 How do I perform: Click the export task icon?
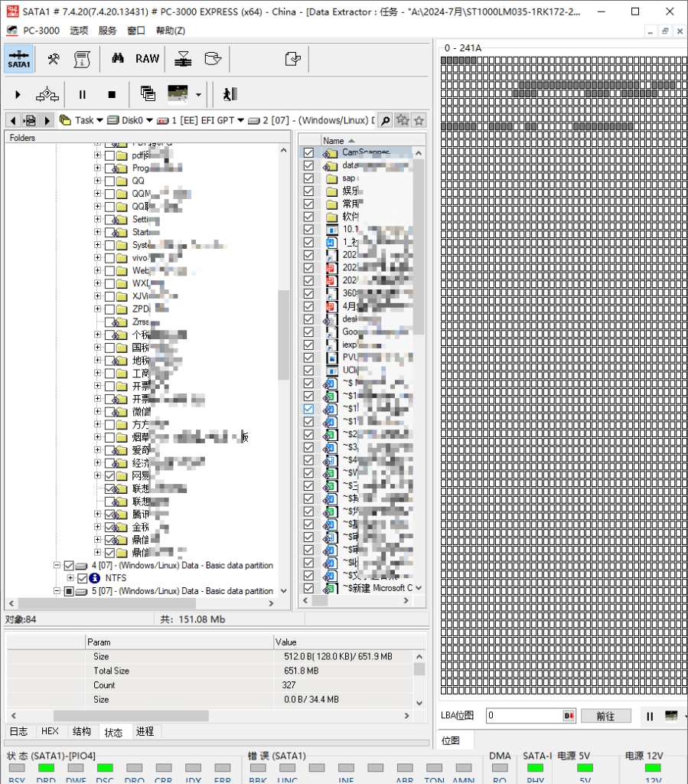coord(293,59)
